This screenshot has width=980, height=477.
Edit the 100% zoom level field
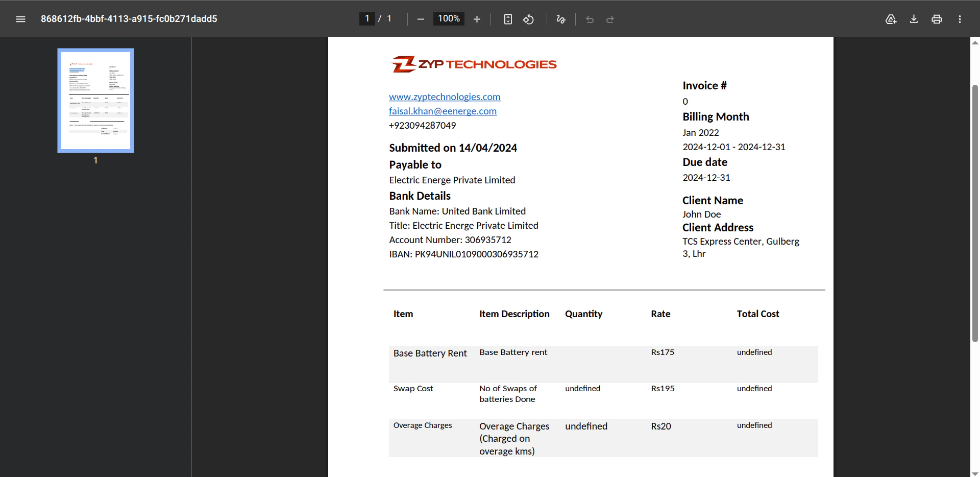(449, 18)
